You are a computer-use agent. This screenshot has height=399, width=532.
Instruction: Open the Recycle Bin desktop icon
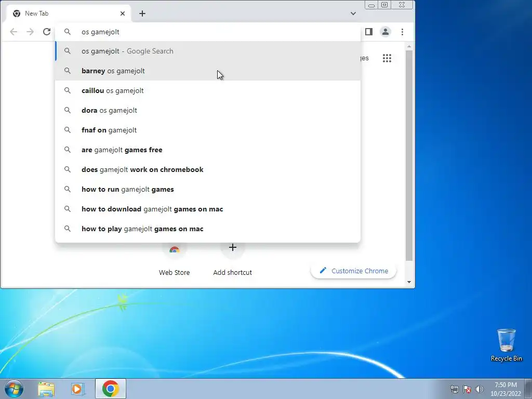pyautogui.click(x=506, y=345)
